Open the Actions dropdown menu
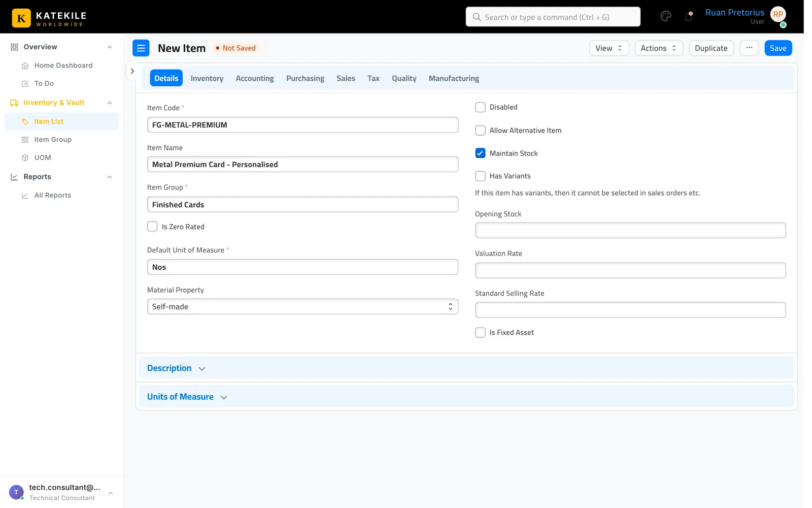Screen dimensions: 812x508 (658, 48)
